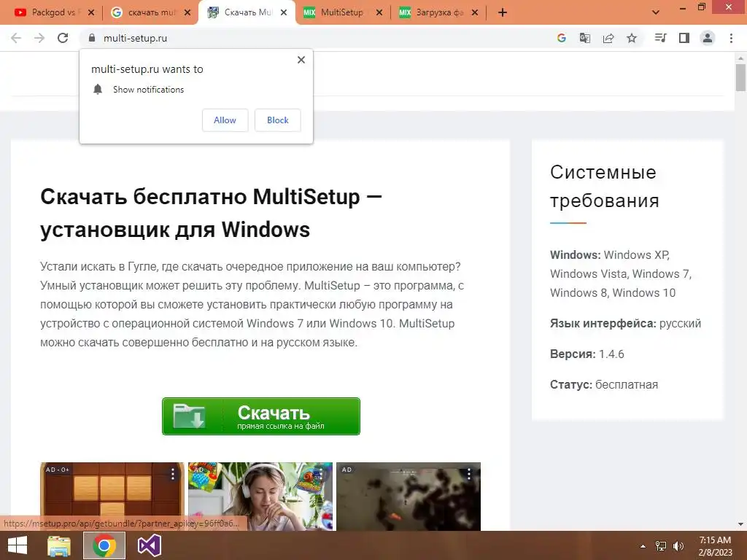The image size is (747, 560).
Task: Click the scrollbar down arrow
Action: (740, 524)
